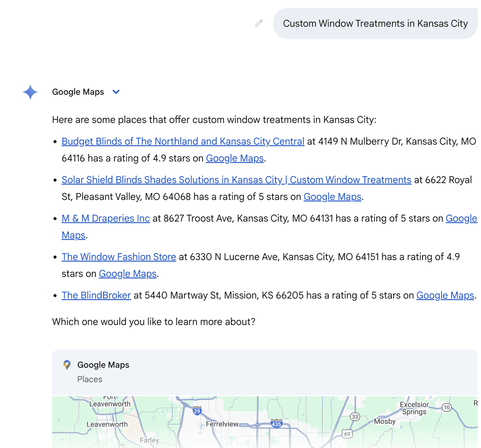Screen dimensions: 481x448
Task: Click the Route 69 shield on map
Action: [347, 434]
